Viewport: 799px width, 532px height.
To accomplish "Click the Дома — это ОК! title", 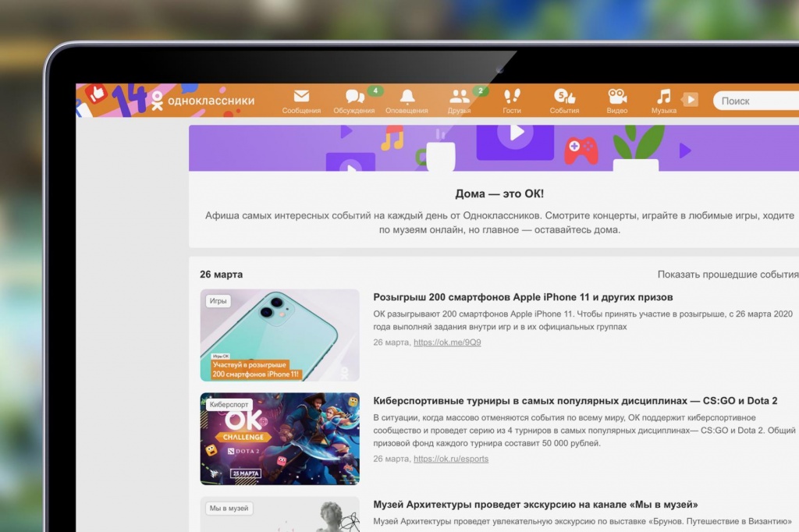I will click(499, 193).
